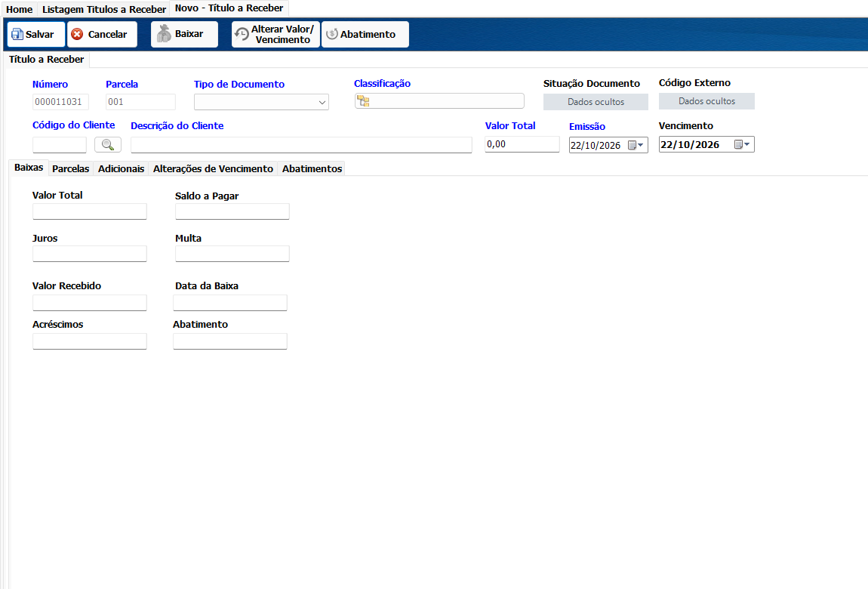Click the Emissão date text
Viewport: 868px width, 589px height.
click(x=596, y=145)
